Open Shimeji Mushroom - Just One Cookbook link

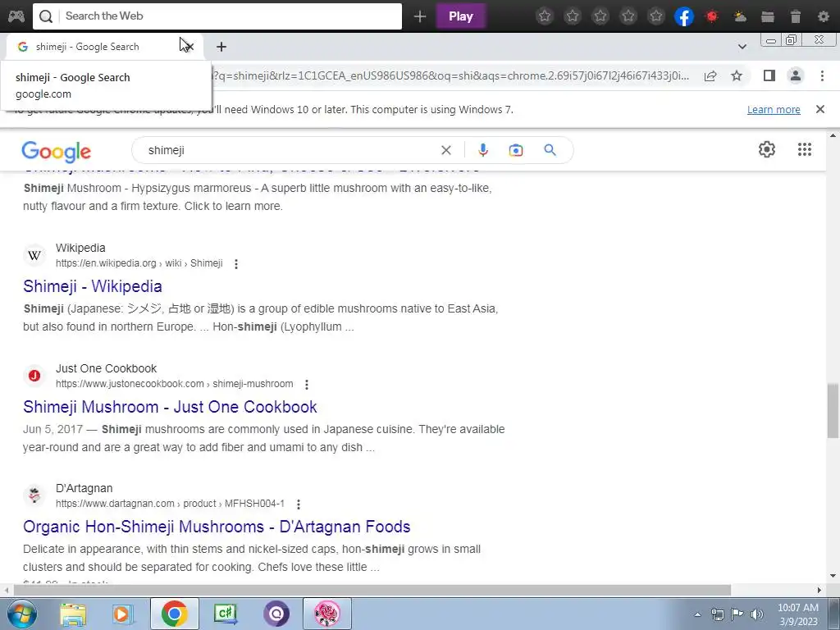coord(170,407)
